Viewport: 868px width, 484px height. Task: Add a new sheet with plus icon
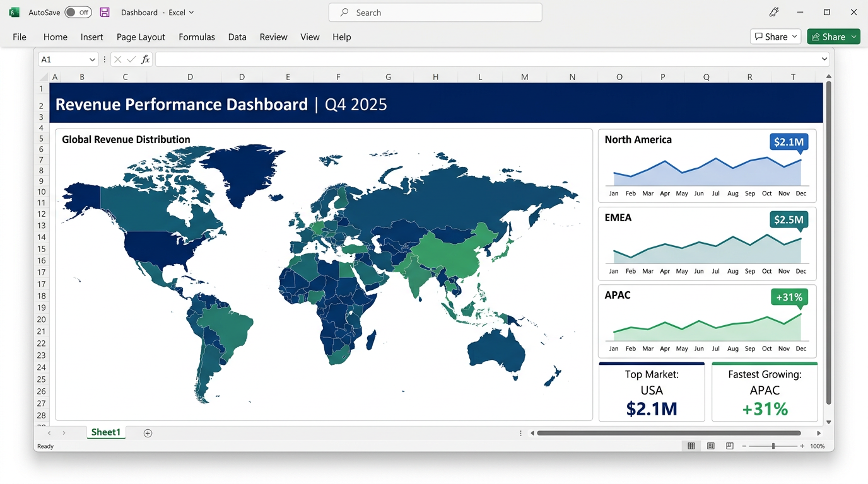coord(148,433)
